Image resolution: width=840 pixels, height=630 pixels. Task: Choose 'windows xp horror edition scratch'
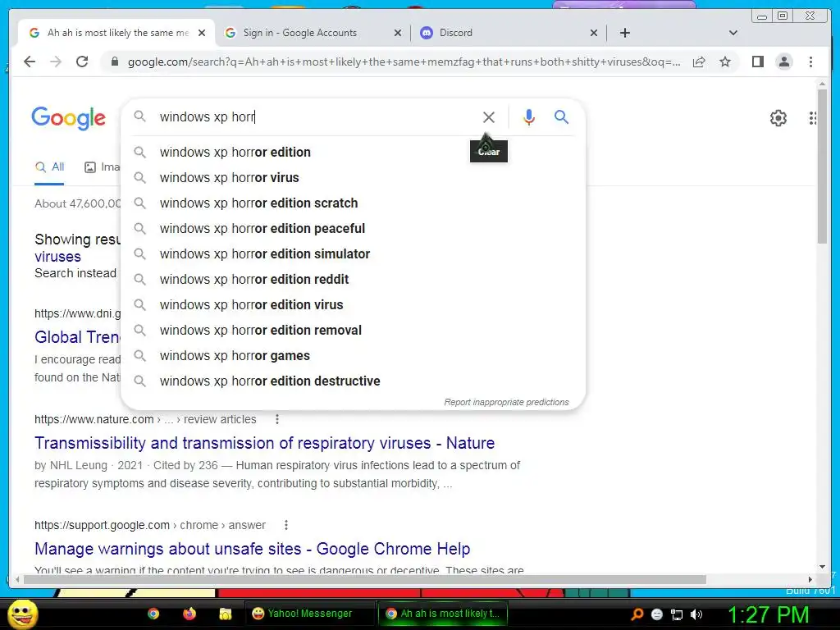pos(354,203)
